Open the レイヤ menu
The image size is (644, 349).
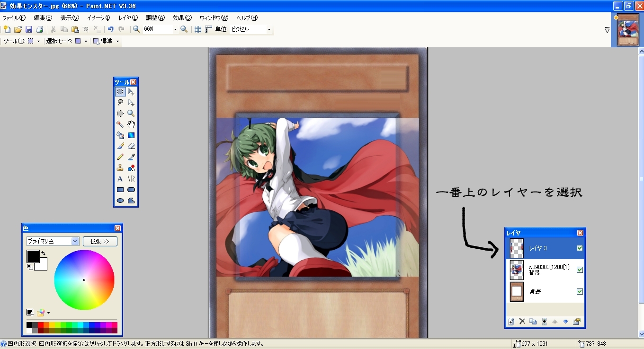point(128,18)
